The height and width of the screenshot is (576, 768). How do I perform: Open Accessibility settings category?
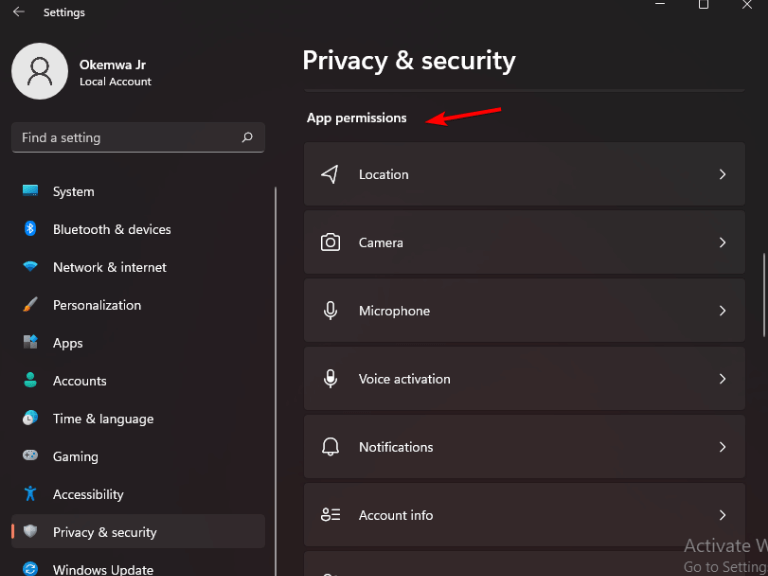point(138,494)
